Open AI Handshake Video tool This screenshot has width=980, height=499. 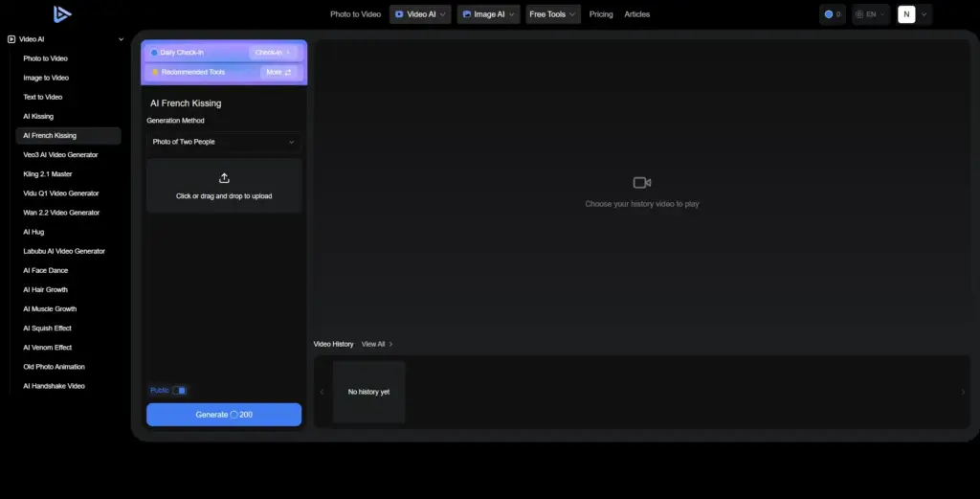[54, 386]
